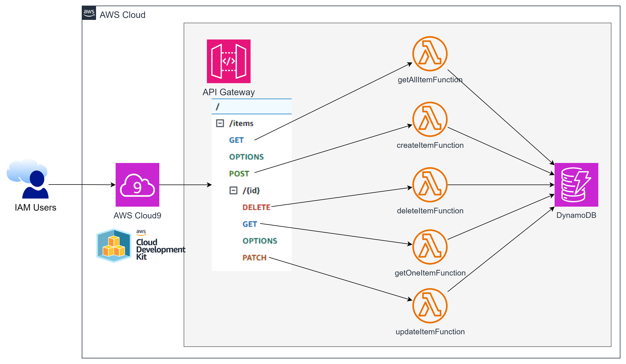Select the GET method under /items
The image size is (626, 364).
click(236, 140)
